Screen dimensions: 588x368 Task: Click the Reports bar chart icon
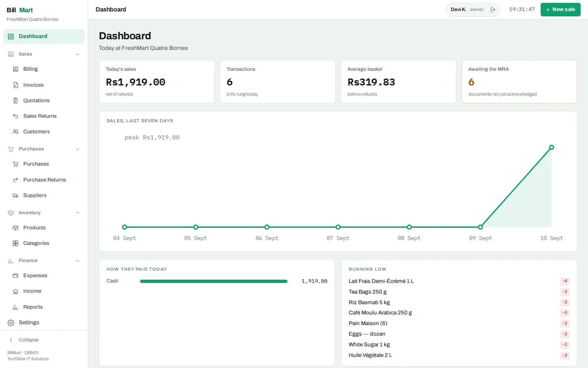(16, 307)
